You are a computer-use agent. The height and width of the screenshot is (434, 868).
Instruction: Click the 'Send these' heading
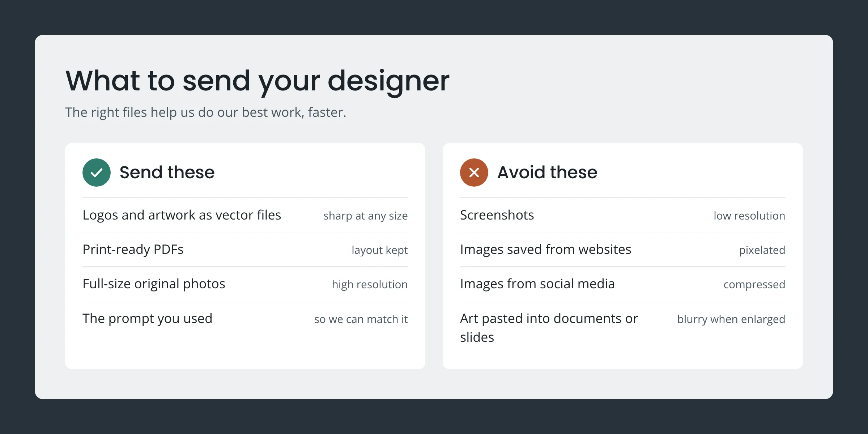[x=167, y=172]
